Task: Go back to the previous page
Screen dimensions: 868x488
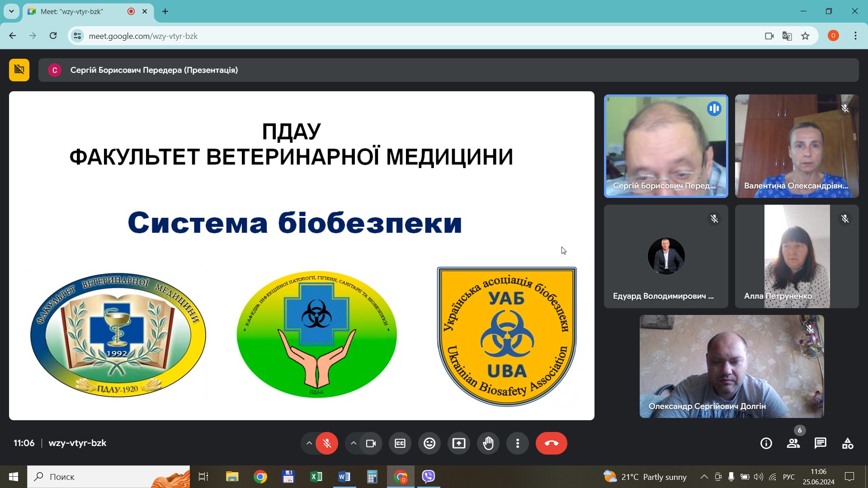Action: click(x=13, y=36)
